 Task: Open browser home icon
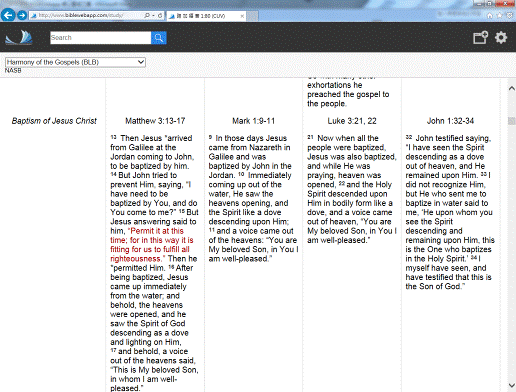point(490,16)
